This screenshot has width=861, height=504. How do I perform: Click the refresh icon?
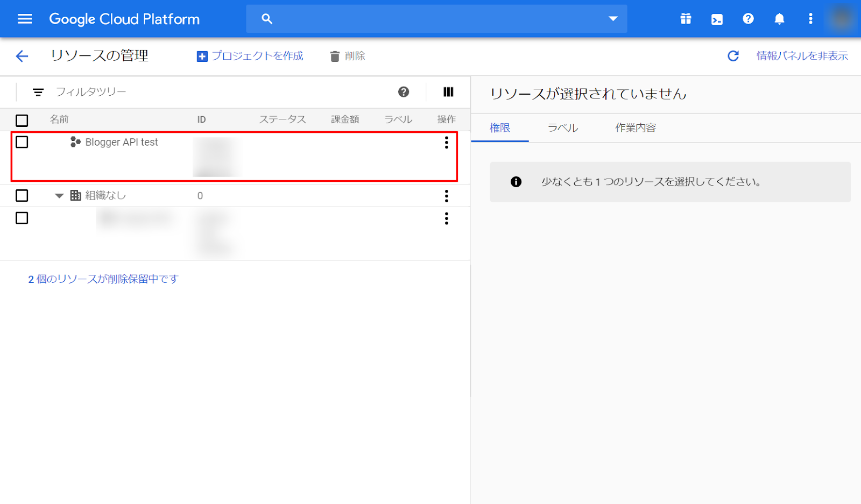(x=733, y=56)
